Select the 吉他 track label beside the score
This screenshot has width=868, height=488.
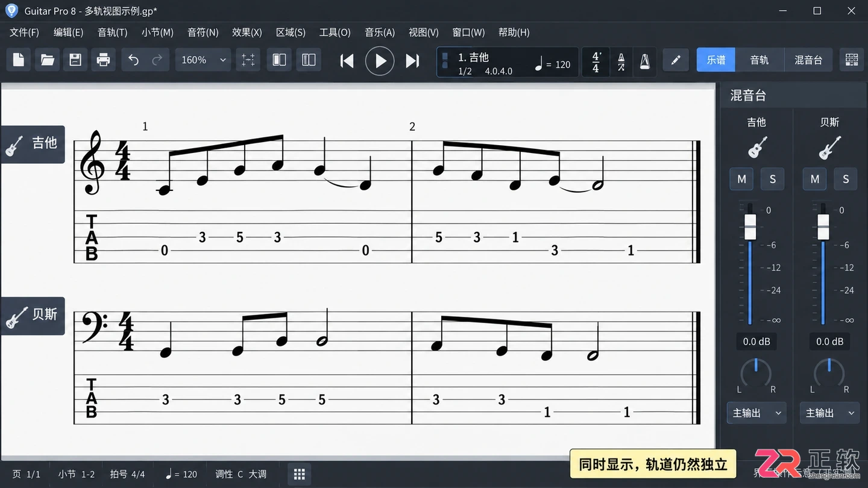click(31, 144)
